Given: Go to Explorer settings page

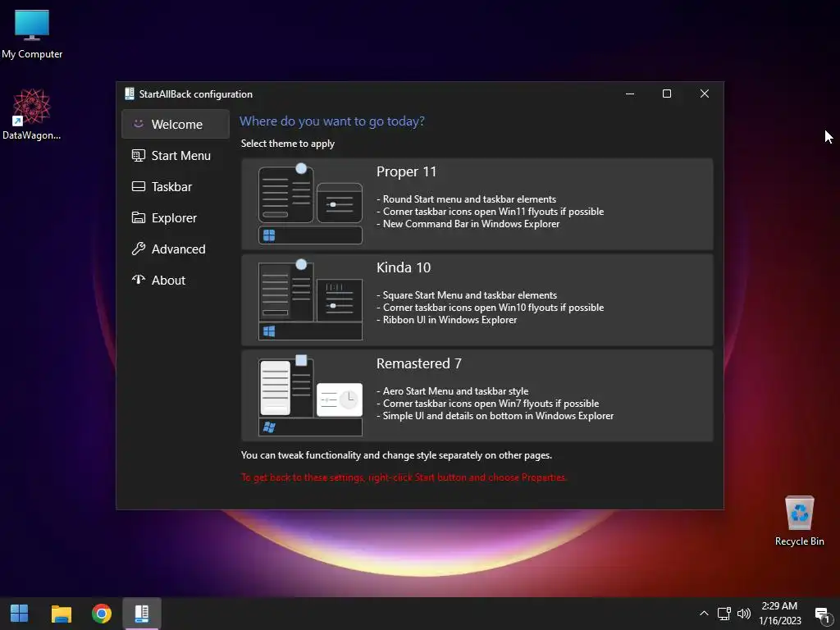Looking at the screenshot, I should pyautogui.click(x=176, y=217).
